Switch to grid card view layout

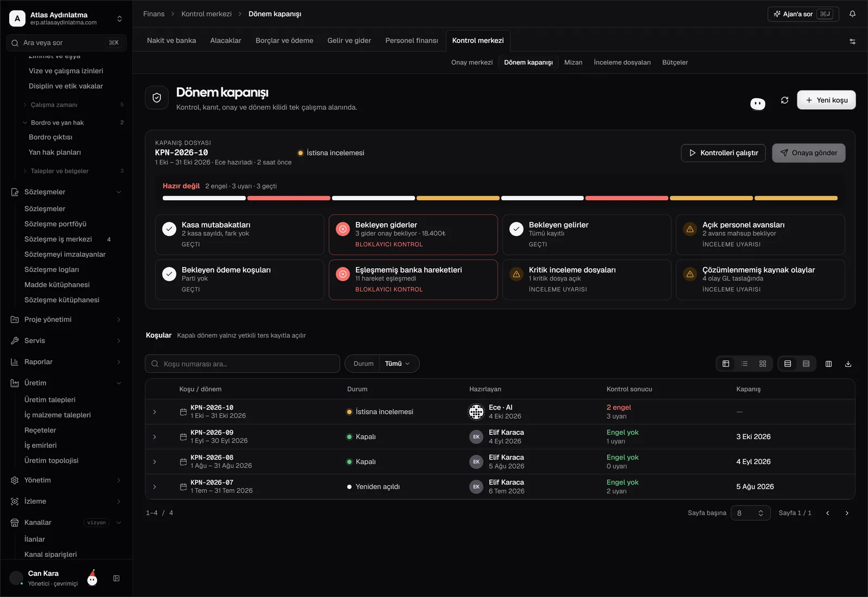point(763,364)
